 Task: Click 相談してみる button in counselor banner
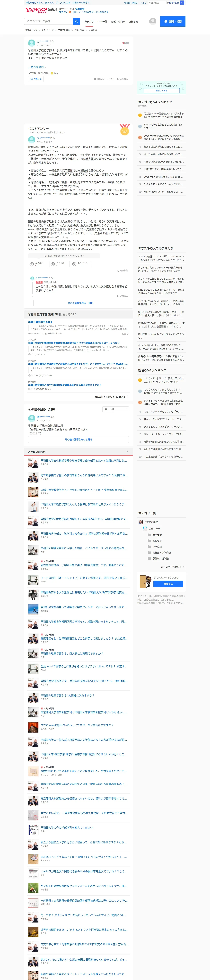[x=161, y=90]
